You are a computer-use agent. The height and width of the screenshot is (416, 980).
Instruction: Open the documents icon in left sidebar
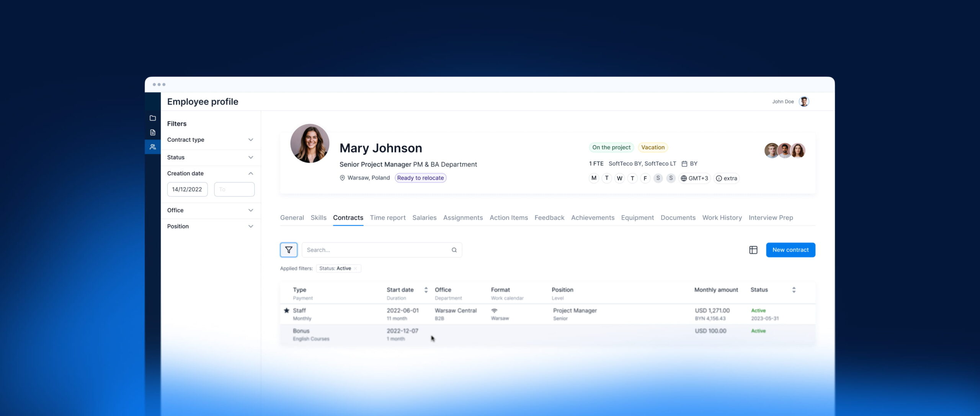pyautogui.click(x=153, y=132)
